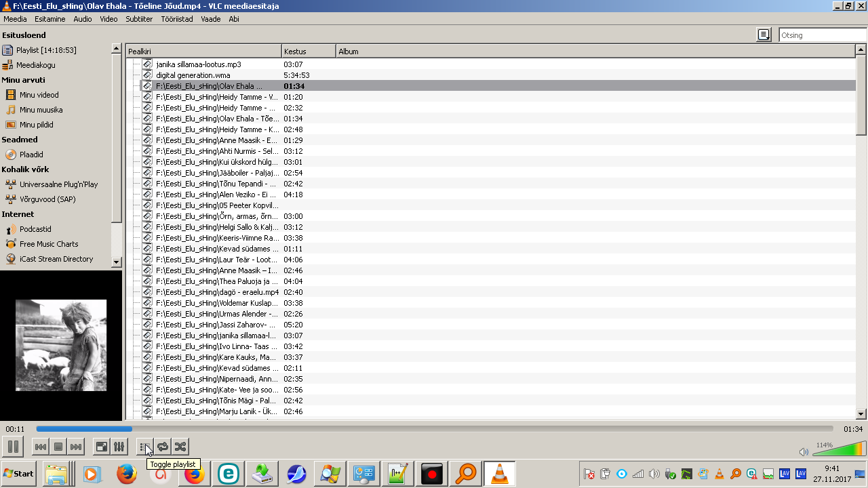Toggle random shuffle playback

[x=180, y=447]
